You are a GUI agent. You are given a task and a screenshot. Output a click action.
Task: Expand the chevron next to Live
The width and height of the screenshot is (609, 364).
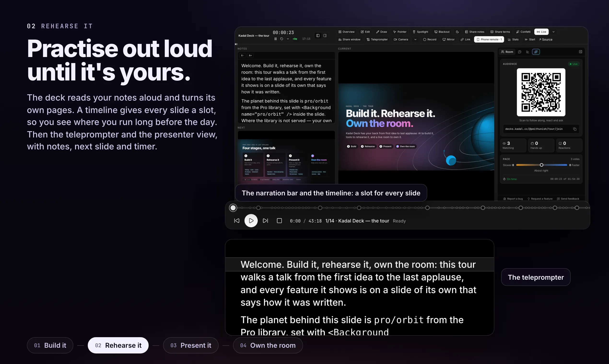click(x=554, y=32)
